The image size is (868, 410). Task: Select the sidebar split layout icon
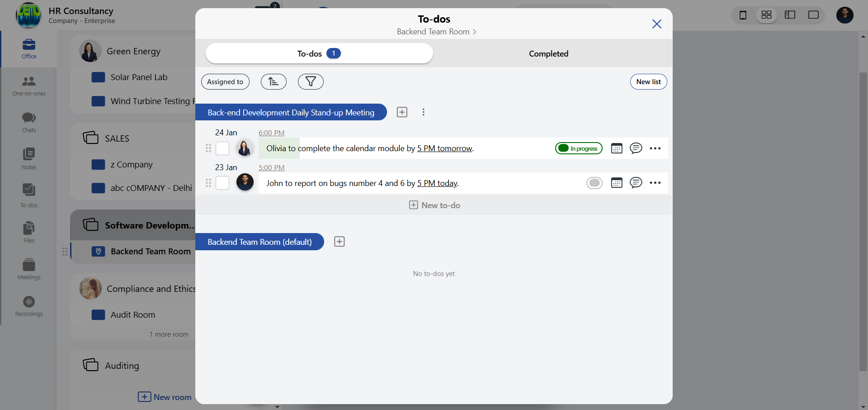(x=790, y=15)
